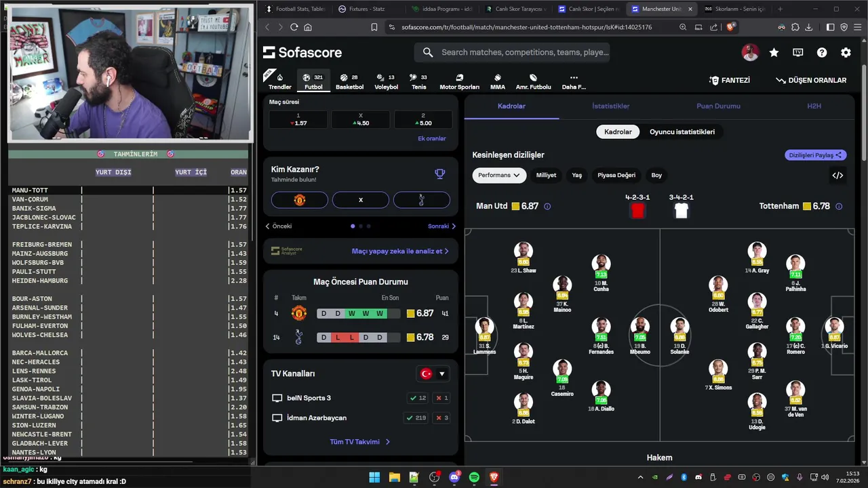Select the Voleybol sport icon

(x=386, y=81)
